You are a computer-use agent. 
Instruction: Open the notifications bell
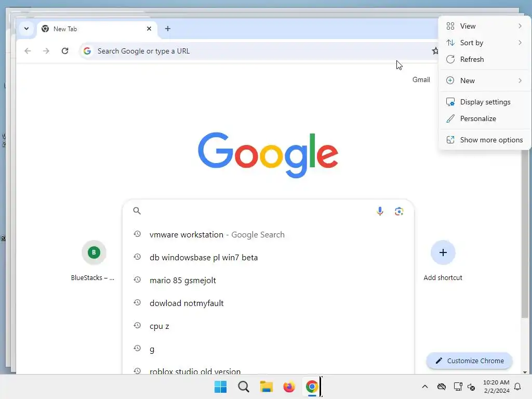518,387
